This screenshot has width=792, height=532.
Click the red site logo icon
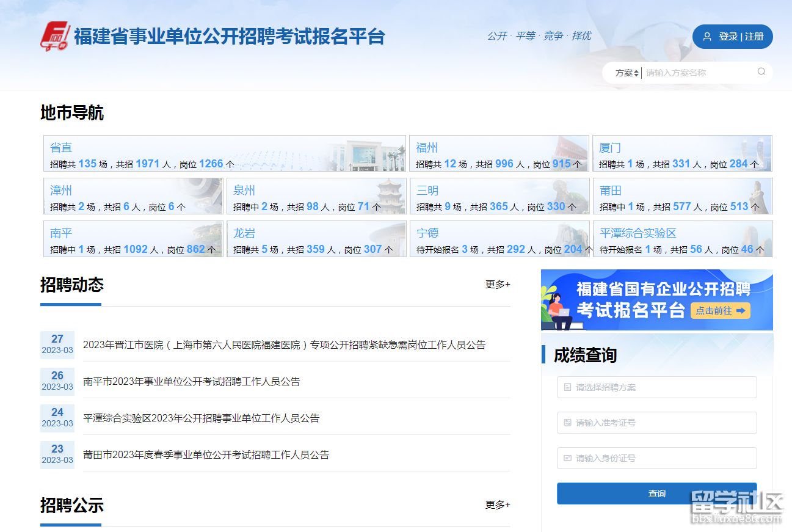click(x=55, y=37)
